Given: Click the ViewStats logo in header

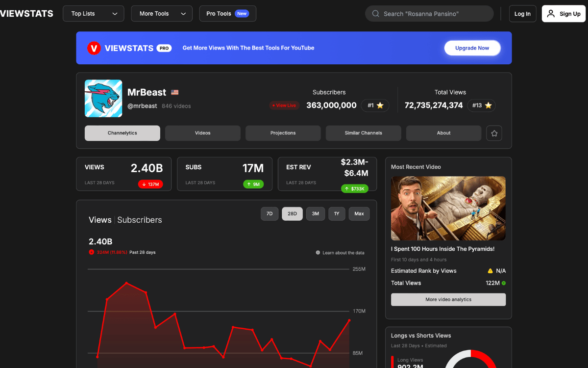Looking at the screenshot, I should (x=26, y=14).
